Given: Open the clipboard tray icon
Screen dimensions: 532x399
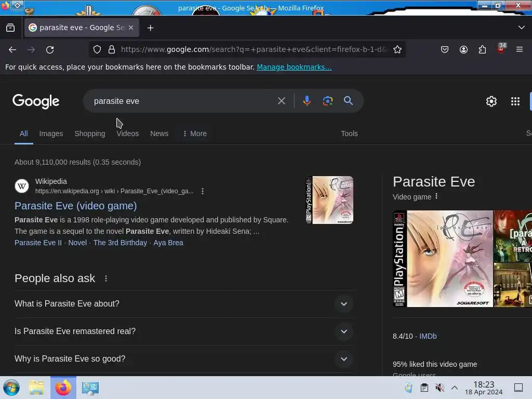Looking at the screenshot, I should [424, 388].
